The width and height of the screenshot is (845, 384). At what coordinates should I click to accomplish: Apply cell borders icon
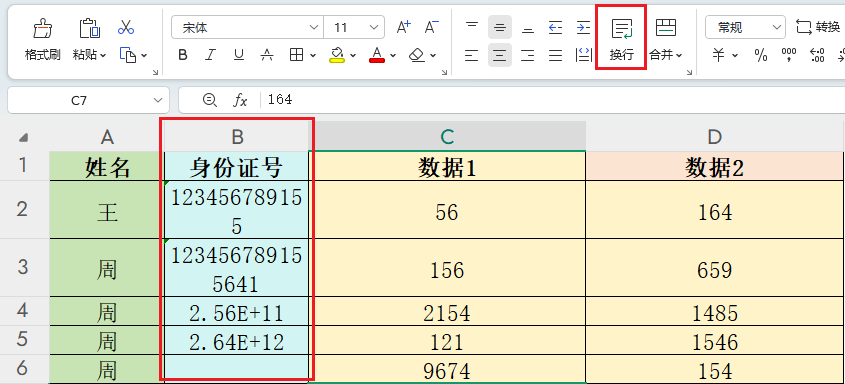click(296, 54)
